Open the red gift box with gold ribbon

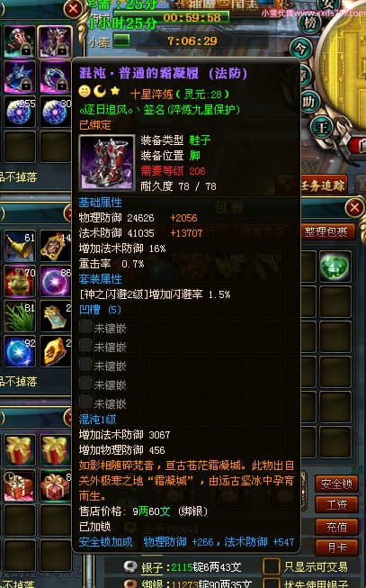click(20, 450)
